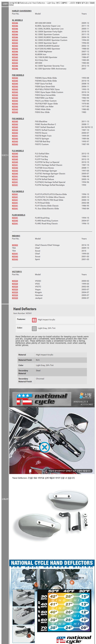
Task: Click the National Cycle logo under wind chill chart
Action: pyautogui.click(x=74, y=639)
